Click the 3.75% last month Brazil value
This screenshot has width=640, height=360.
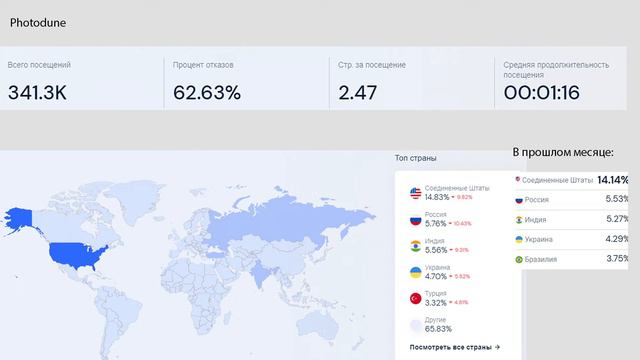[x=617, y=258]
